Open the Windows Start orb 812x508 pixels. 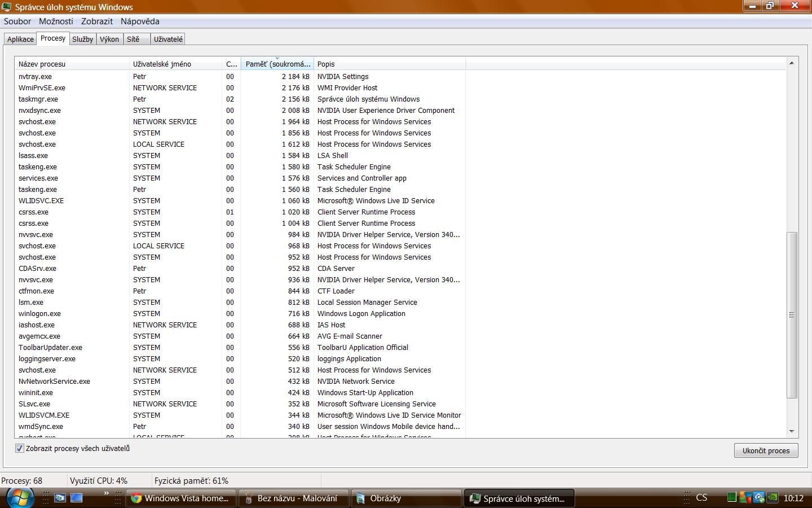20,497
